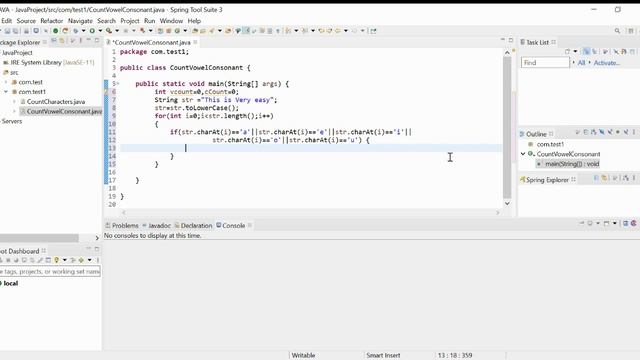The width and height of the screenshot is (640, 360).
Task: Open the Run menu
Action: (149, 21)
